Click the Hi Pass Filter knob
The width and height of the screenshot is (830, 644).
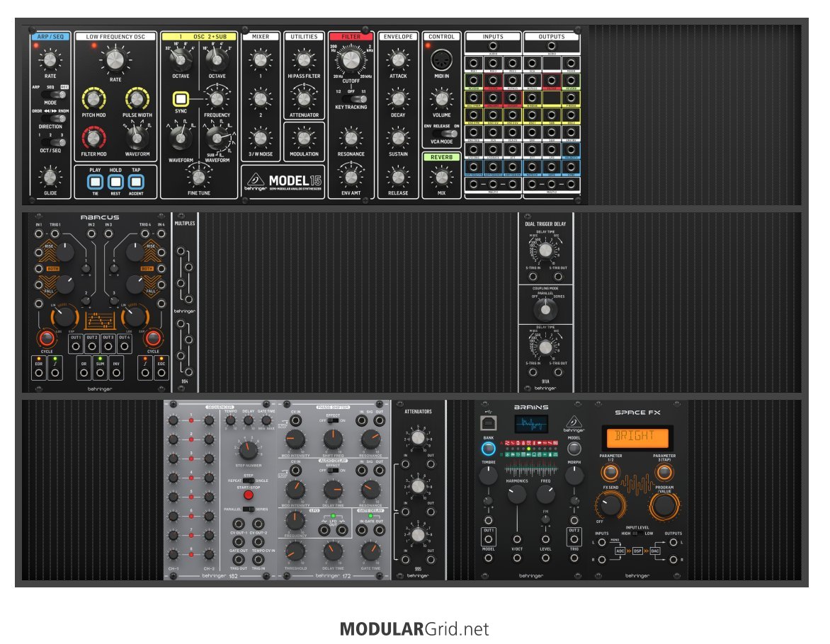pyautogui.click(x=304, y=59)
